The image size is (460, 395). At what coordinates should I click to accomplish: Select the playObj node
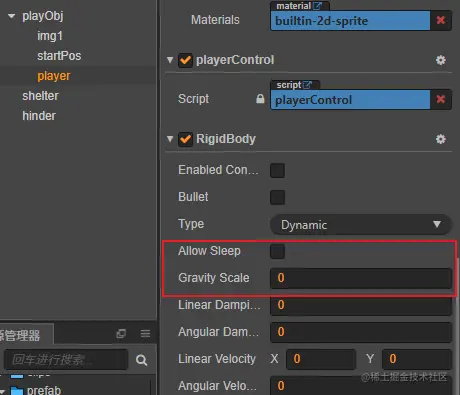[43, 16]
